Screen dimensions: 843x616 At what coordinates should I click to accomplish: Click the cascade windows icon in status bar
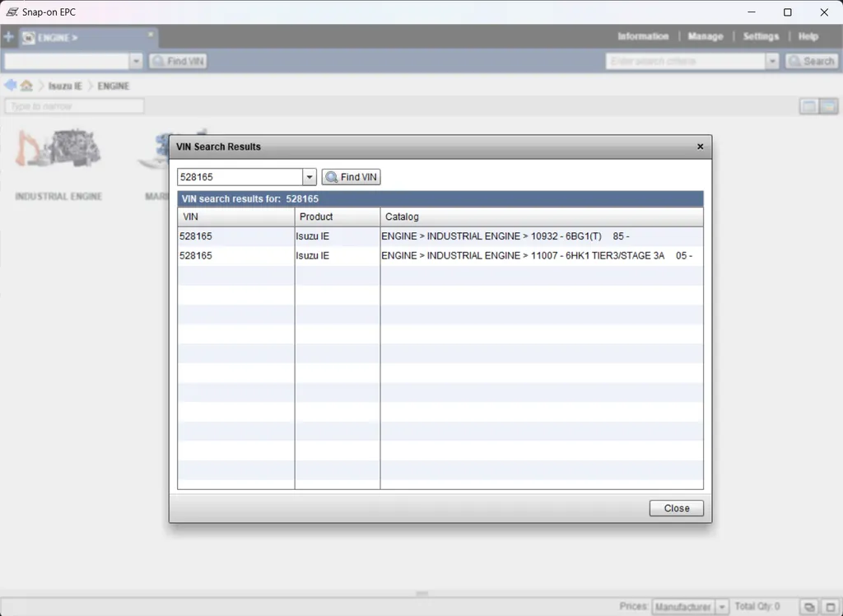809,607
